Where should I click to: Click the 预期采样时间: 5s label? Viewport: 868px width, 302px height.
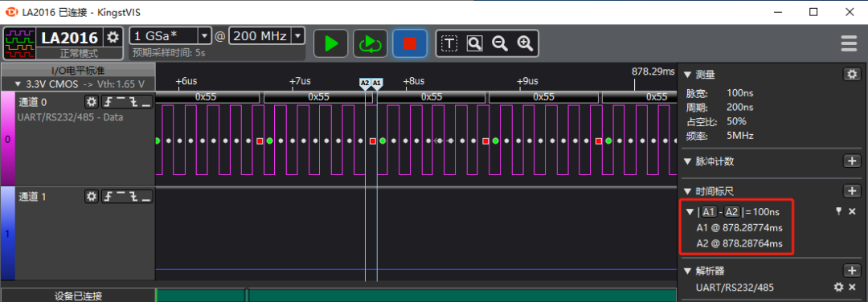[x=169, y=53]
